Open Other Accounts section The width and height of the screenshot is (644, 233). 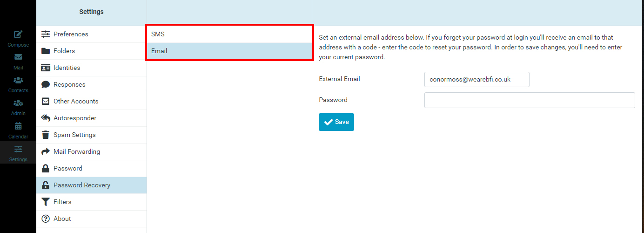click(x=76, y=101)
